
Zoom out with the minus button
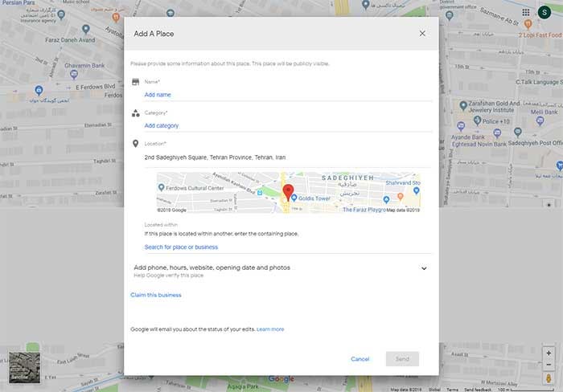[549, 365]
